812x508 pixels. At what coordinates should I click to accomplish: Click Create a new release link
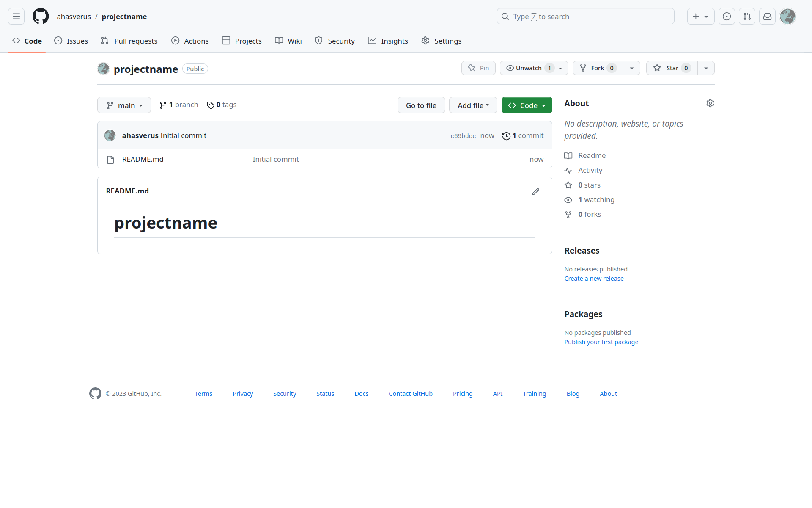pos(594,279)
